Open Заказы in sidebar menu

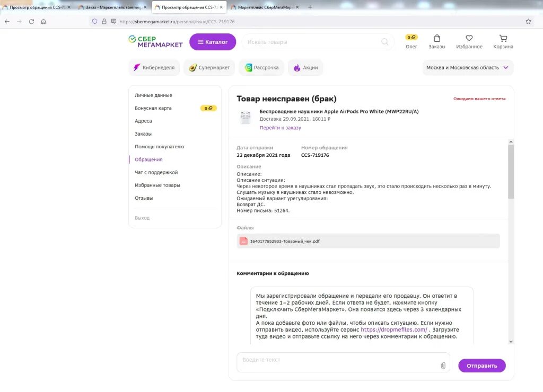(x=143, y=133)
